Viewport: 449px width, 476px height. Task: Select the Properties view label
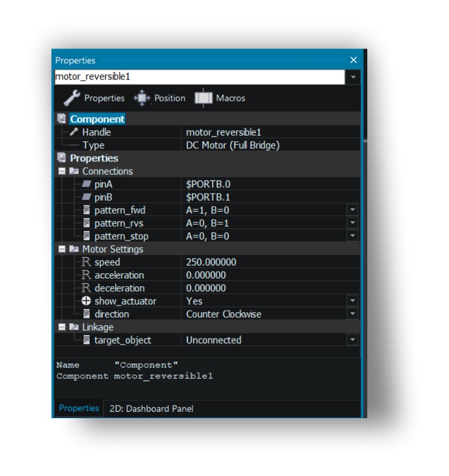105,98
